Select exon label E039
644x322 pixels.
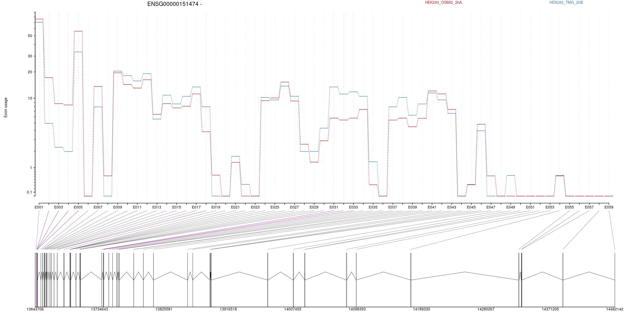point(412,207)
